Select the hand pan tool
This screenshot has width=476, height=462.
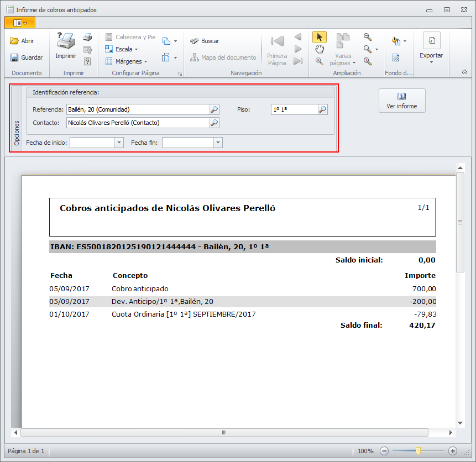point(320,49)
